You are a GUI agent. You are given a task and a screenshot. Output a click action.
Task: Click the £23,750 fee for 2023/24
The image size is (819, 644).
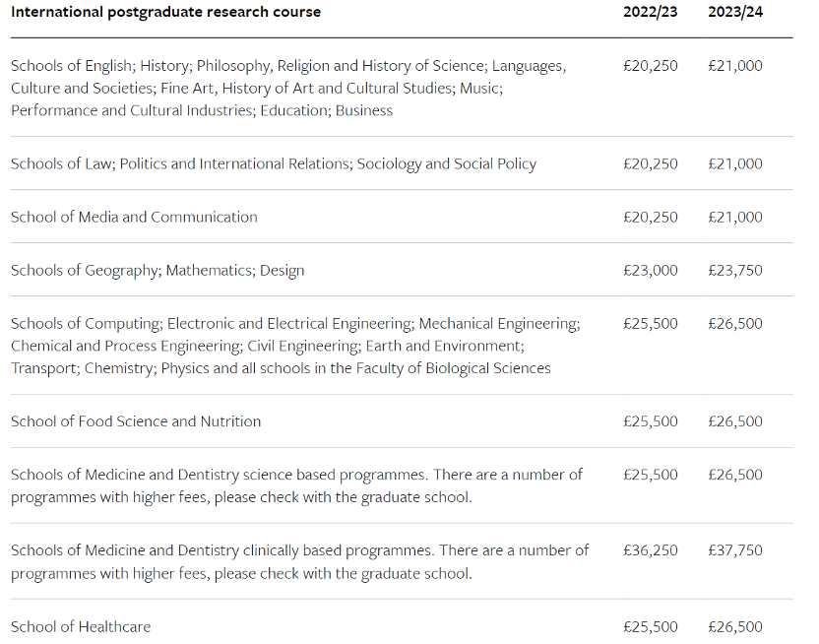point(735,270)
